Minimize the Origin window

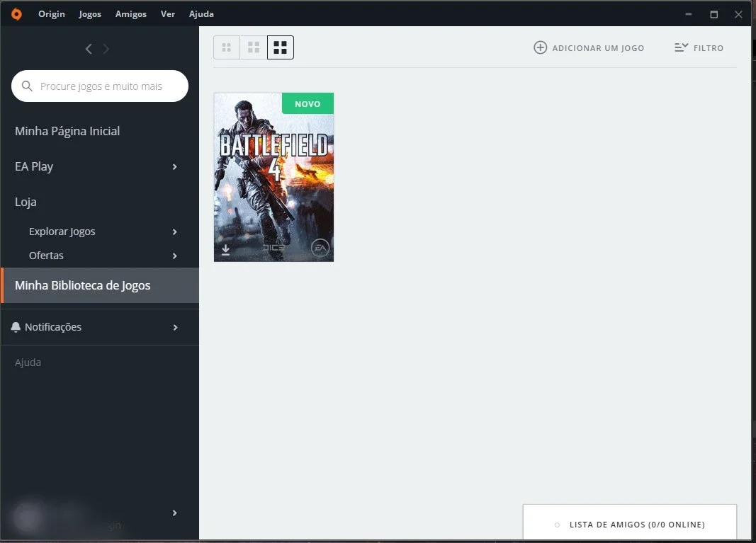click(689, 14)
